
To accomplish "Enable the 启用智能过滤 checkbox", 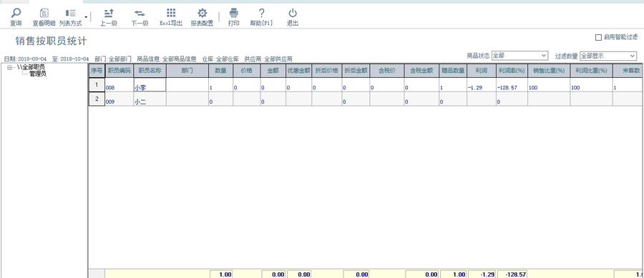I will pyautogui.click(x=598, y=38).
